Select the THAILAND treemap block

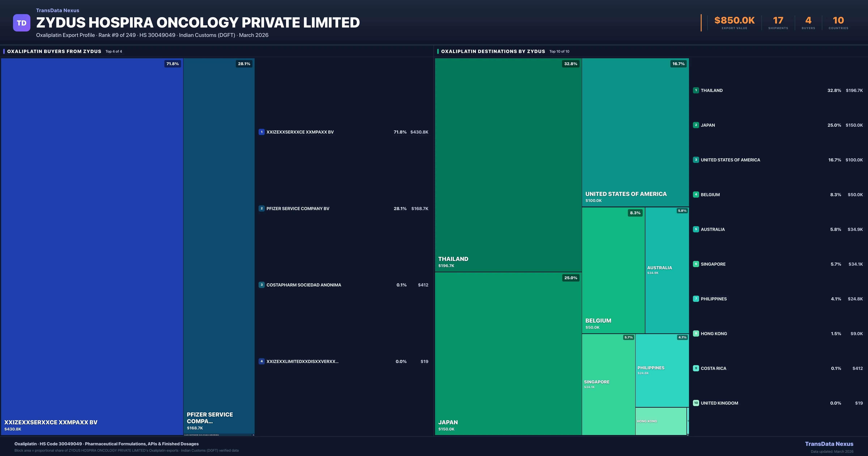click(508, 165)
